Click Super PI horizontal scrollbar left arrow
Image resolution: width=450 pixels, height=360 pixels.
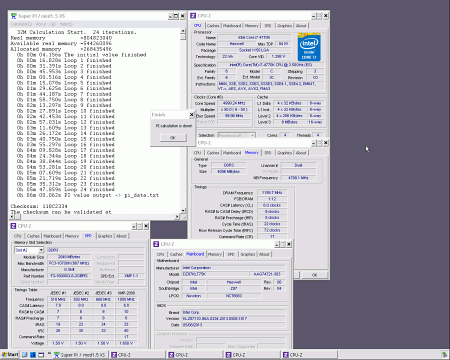coord(13,216)
